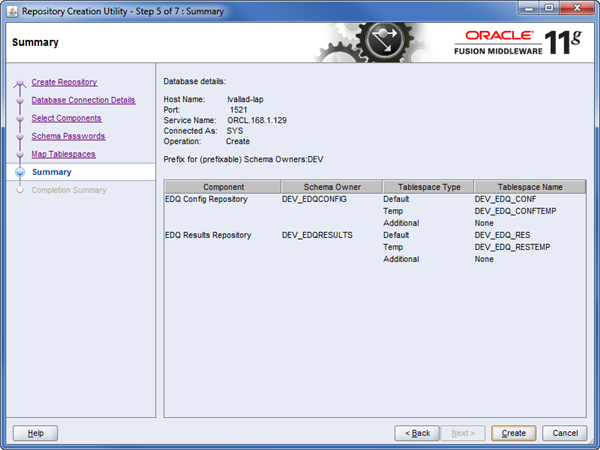The image size is (600, 450).
Task: Maximize the Repository Creation Utility window
Action: [549, 8]
